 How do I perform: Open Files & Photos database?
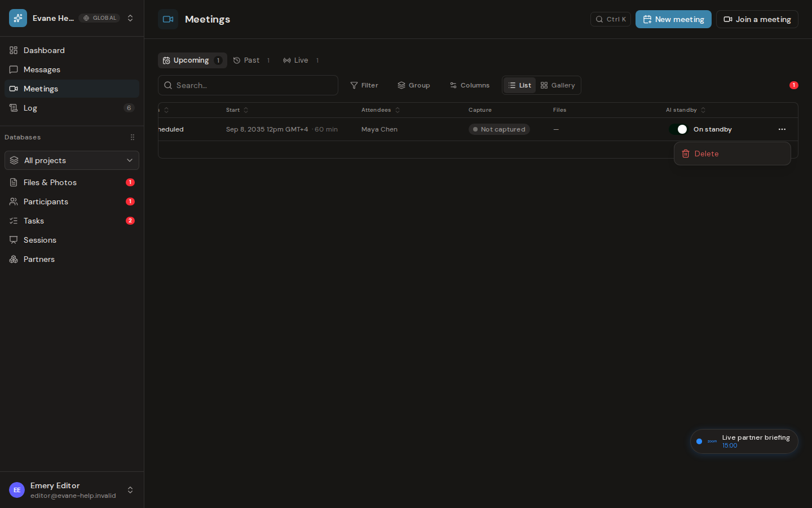[72, 182]
